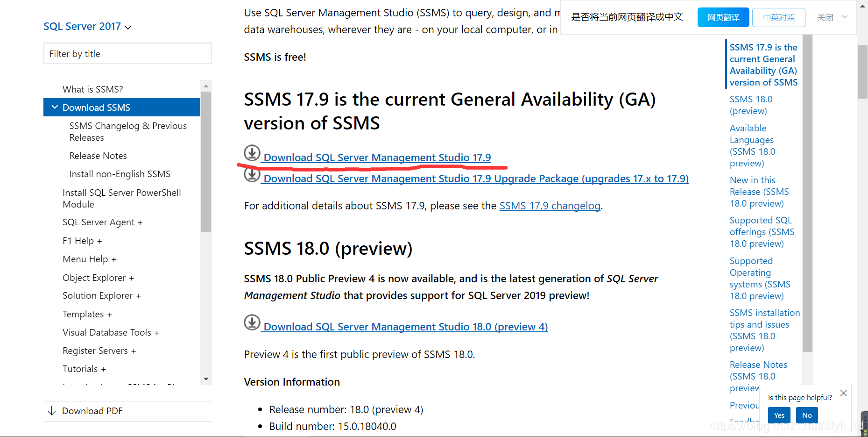This screenshot has height=437, width=868.
Task: Select 'What is SSMS?' in sidebar
Action: click(x=93, y=89)
